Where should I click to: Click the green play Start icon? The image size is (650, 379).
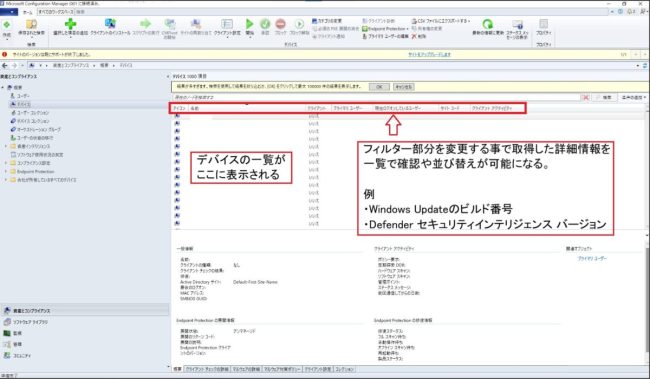tap(250, 24)
